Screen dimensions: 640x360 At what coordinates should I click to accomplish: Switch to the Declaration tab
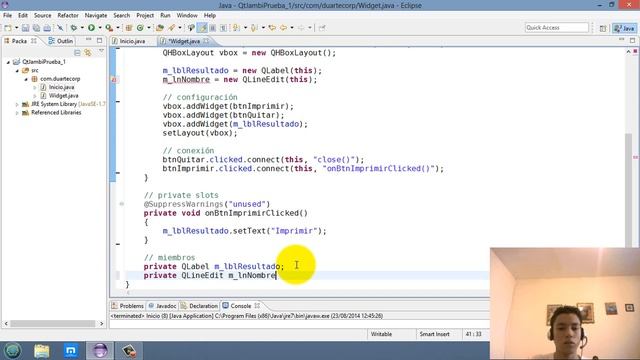pyautogui.click(x=199, y=306)
